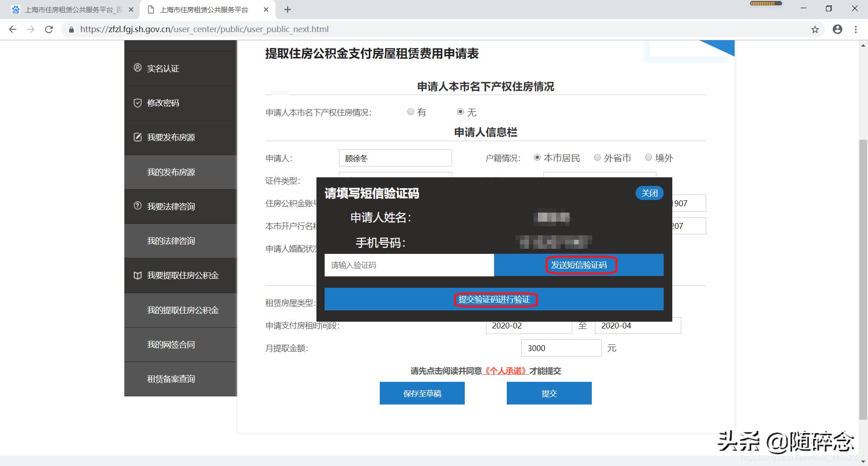868x466 pixels.
Task: Refresh the page with the reload icon
Action: 50,29
